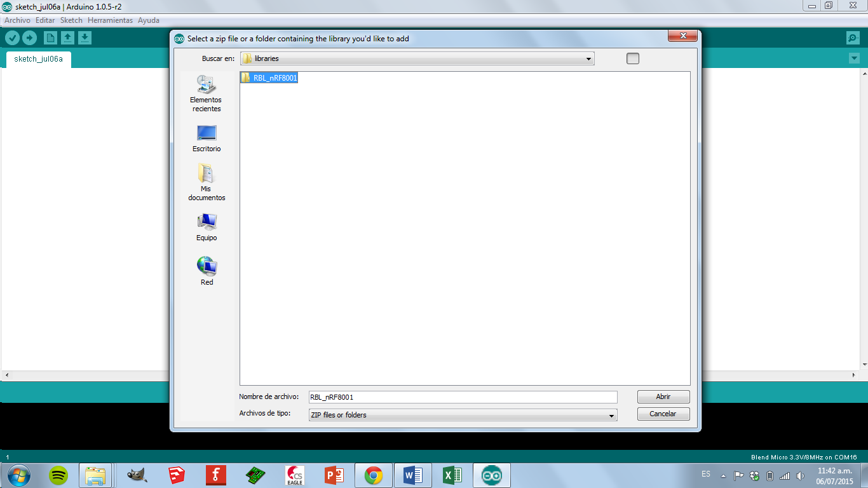Click the battery tray icon
This screenshot has height=488, width=868.
click(x=770, y=475)
